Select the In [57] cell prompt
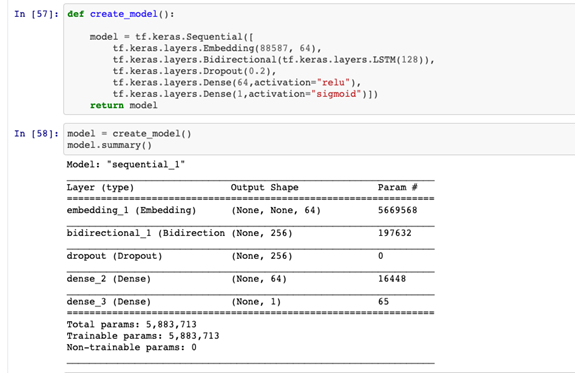The image size is (575, 373). 36,14
